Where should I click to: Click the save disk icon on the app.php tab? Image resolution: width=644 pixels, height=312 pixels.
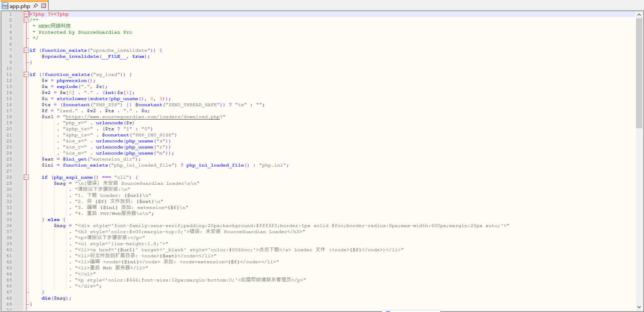click(5, 6)
